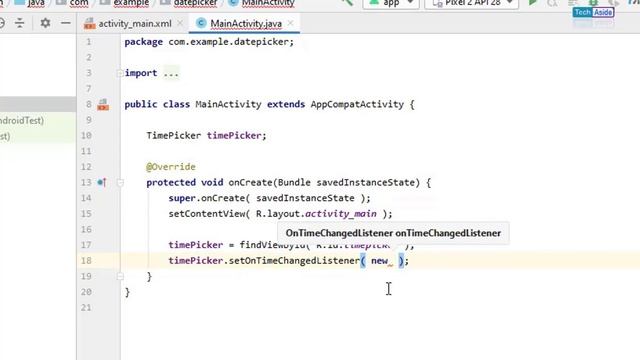Click the new keyword on line 18
The height and width of the screenshot is (360, 640).
click(x=379, y=260)
